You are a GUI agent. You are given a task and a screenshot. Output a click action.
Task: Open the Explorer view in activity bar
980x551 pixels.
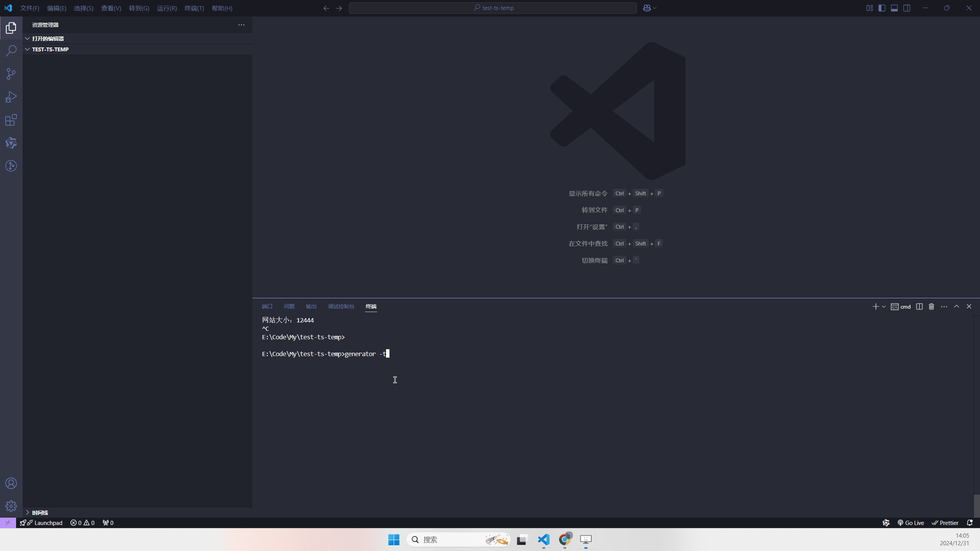pyautogui.click(x=11, y=28)
